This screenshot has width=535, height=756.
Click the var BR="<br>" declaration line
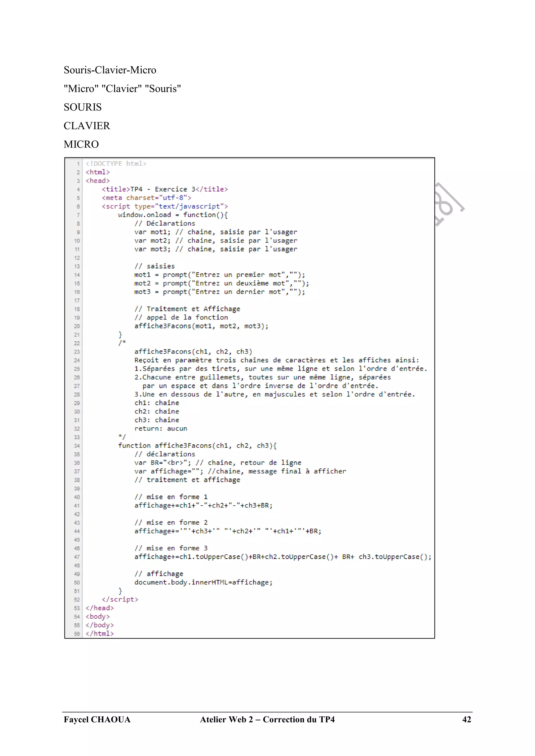(217, 463)
